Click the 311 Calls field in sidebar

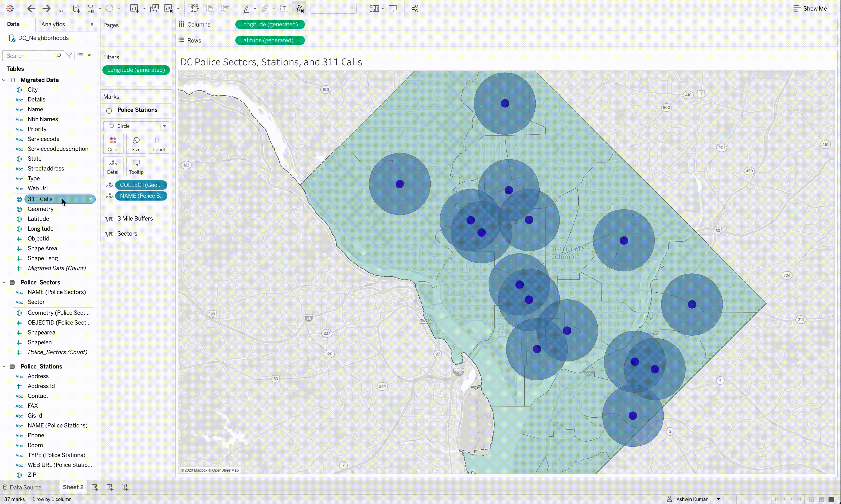pos(40,199)
